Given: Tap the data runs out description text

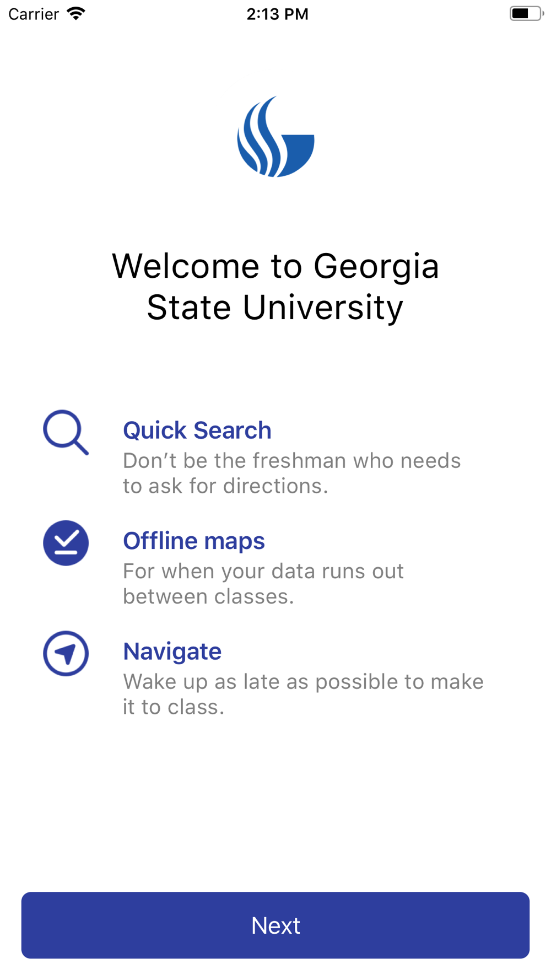Looking at the screenshot, I should point(263,583).
